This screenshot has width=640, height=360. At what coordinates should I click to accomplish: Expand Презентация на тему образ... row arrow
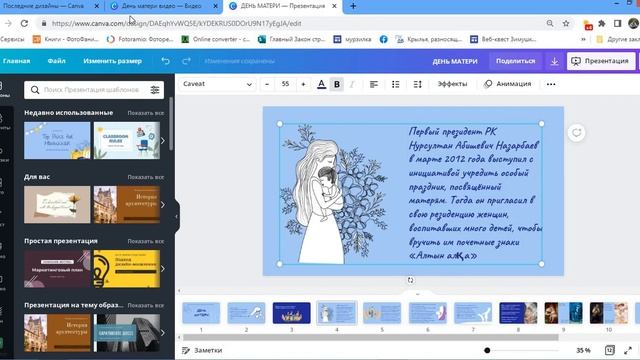tap(162, 333)
